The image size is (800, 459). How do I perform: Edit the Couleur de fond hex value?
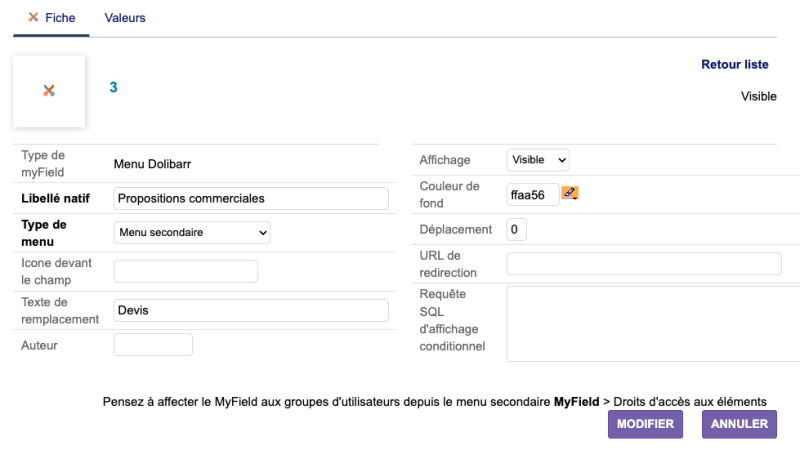click(533, 195)
